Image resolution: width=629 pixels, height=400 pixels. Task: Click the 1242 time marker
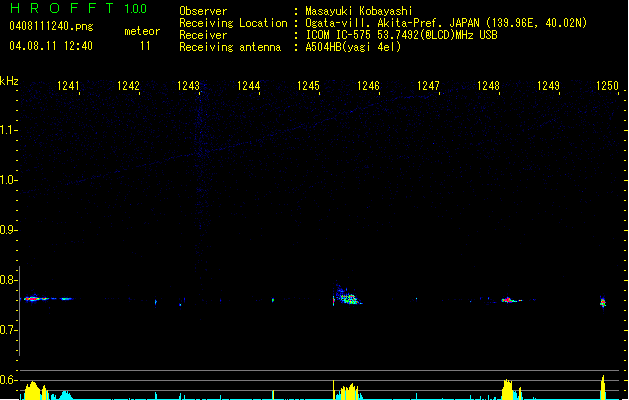click(128, 86)
